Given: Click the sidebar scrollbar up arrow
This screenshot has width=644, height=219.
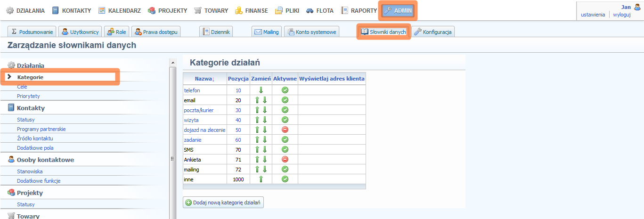Looking at the screenshot, I should click(172, 63).
